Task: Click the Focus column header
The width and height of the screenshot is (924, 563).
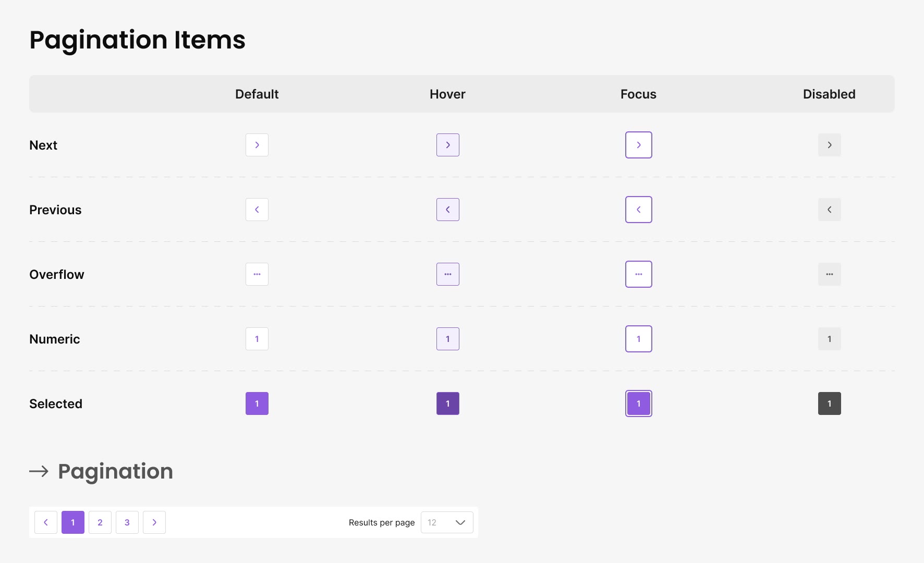Action: pyautogui.click(x=639, y=94)
